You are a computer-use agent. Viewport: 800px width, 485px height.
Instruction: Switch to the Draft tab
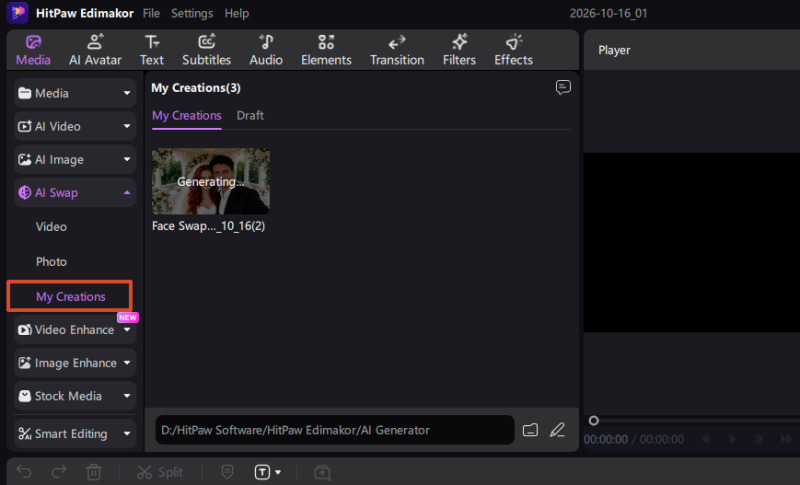click(x=250, y=116)
